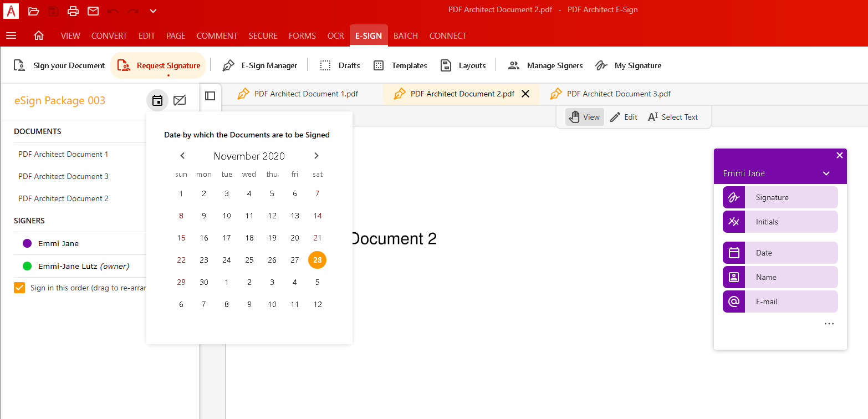Pick November 30 as due date
The height and width of the screenshot is (419, 868).
204,282
